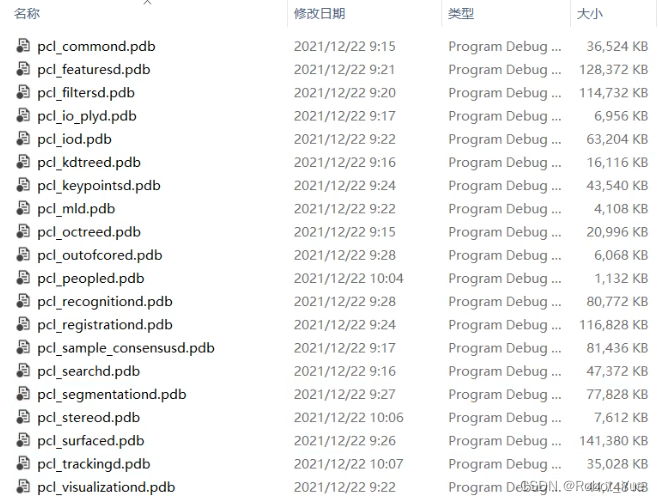The image size is (660, 502).
Task: Select the pcl_trackingd.pdb file name
Action: 93,464
